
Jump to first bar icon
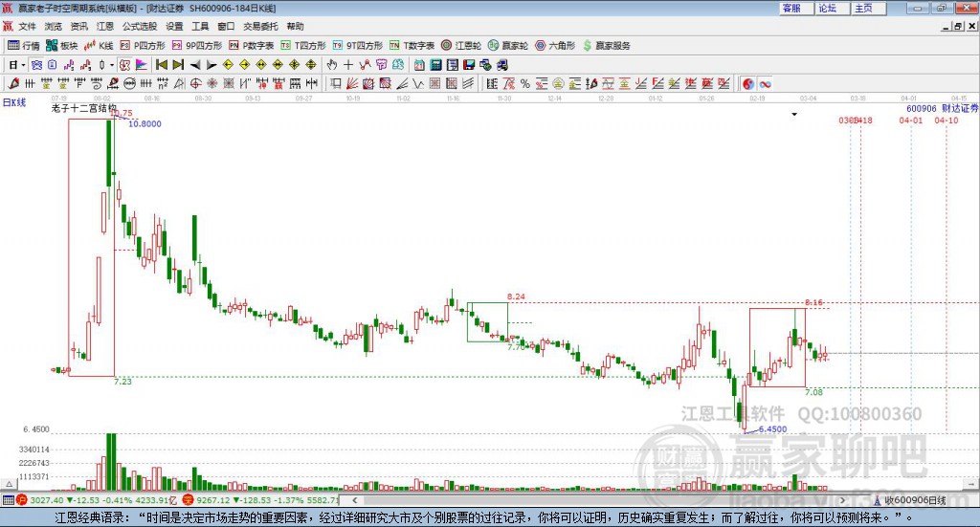(x=161, y=65)
